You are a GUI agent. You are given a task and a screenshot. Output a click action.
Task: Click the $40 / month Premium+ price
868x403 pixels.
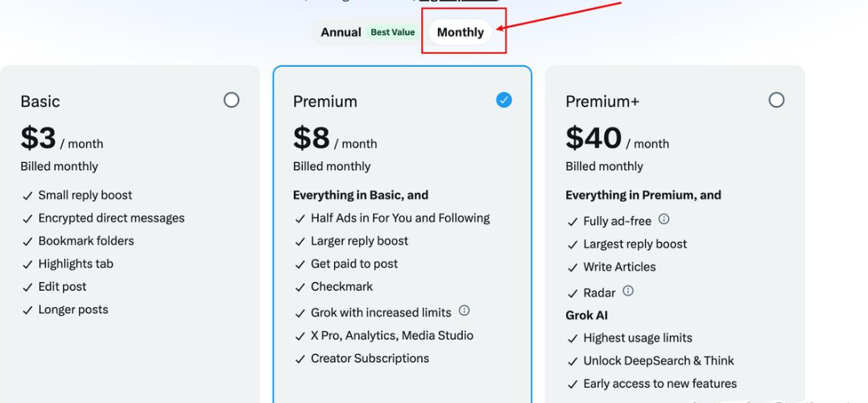click(x=618, y=139)
